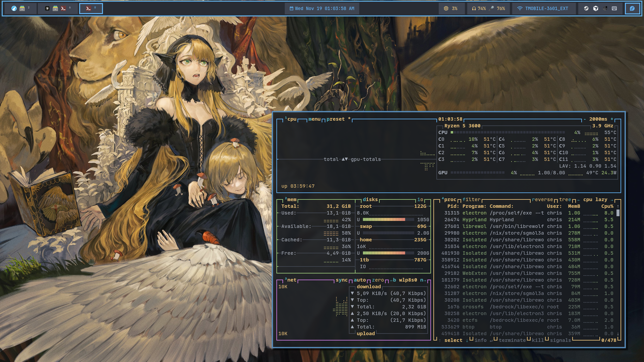
Task: Select the WebExten process row 29182
Action: 526,273
